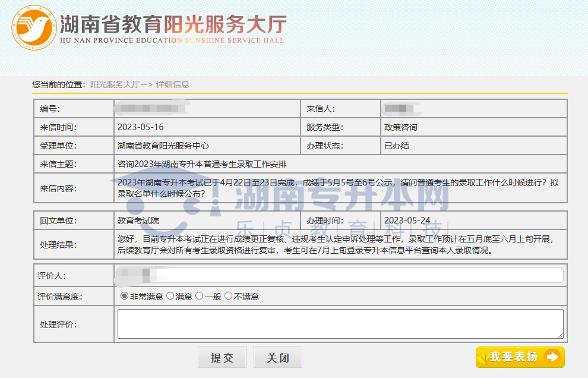This screenshot has height=378, width=588.
Task: Click the 详细信息 breadcrumb text
Action: click(x=174, y=84)
